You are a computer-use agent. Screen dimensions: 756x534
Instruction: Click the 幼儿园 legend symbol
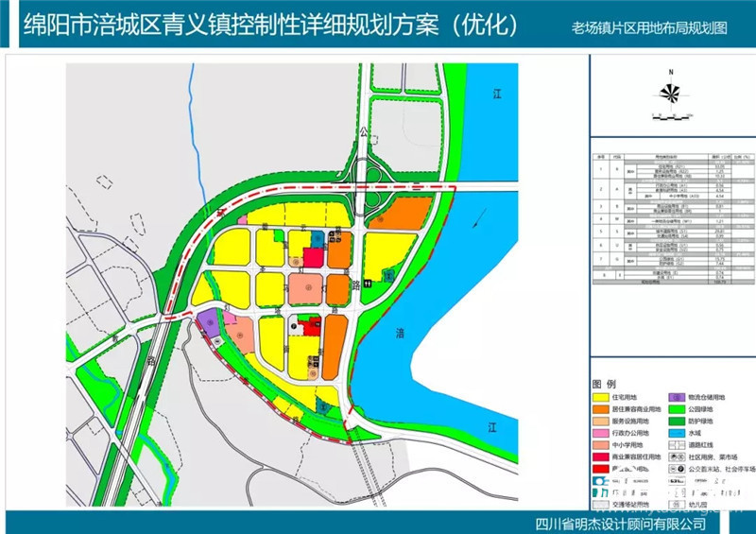[679, 506]
